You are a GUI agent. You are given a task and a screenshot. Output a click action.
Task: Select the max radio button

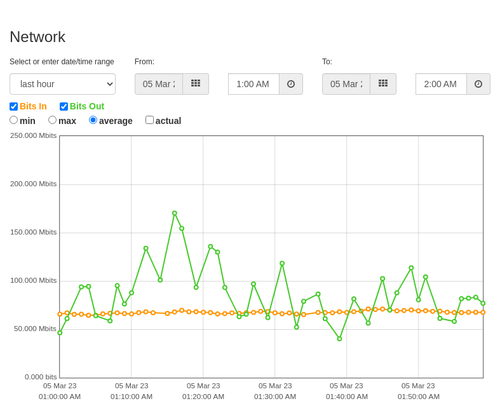[52, 120]
